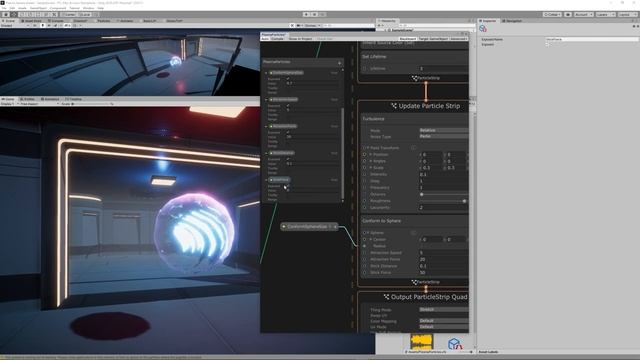Image resolution: width=640 pixels, height=360 pixels.
Task: Click the Compile button in VFX Graph
Action: tap(277, 39)
